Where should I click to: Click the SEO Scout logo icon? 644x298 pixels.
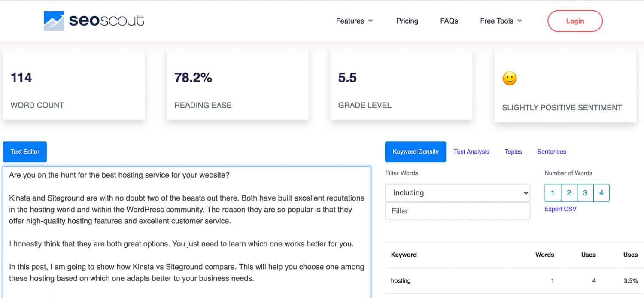click(x=54, y=21)
